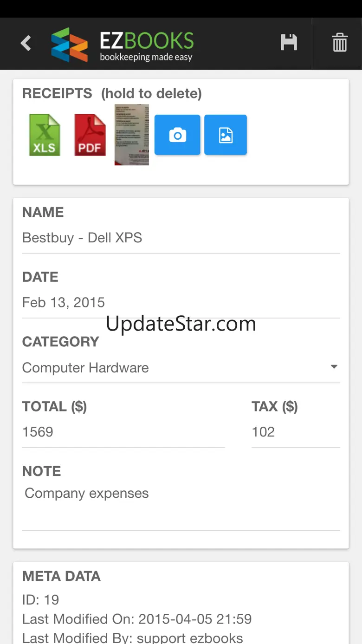This screenshot has width=362, height=644.
Task: Tap the RECEIPTS hold to delete heading
Action: [x=112, y=94]
